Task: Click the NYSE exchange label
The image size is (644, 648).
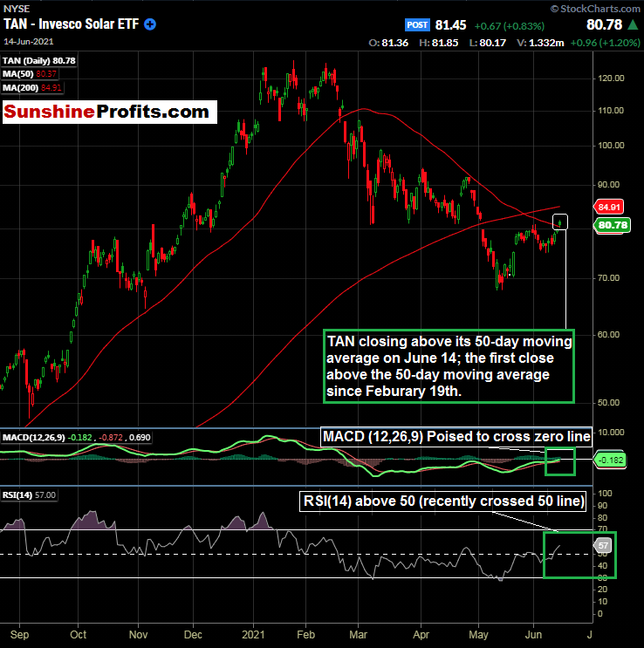Action: 17,9
